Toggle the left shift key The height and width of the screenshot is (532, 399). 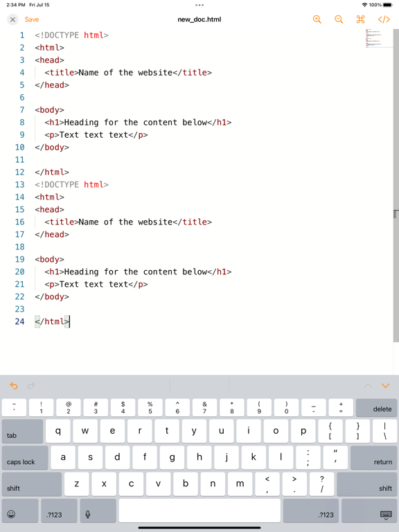click(32, 484)
